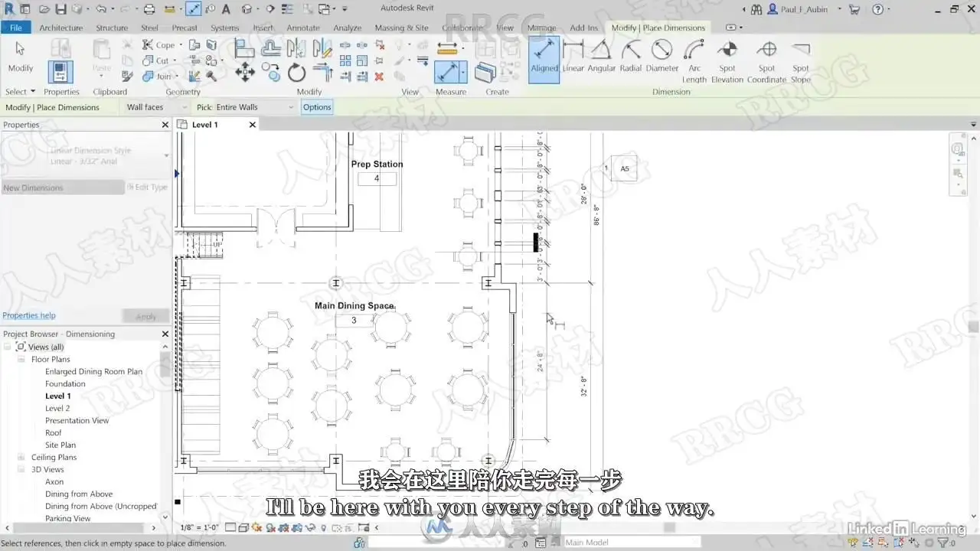The width and height of the screenshot is (980, 551).
Task: Select the Spot Coordinate tool
Action: (766, 62)
